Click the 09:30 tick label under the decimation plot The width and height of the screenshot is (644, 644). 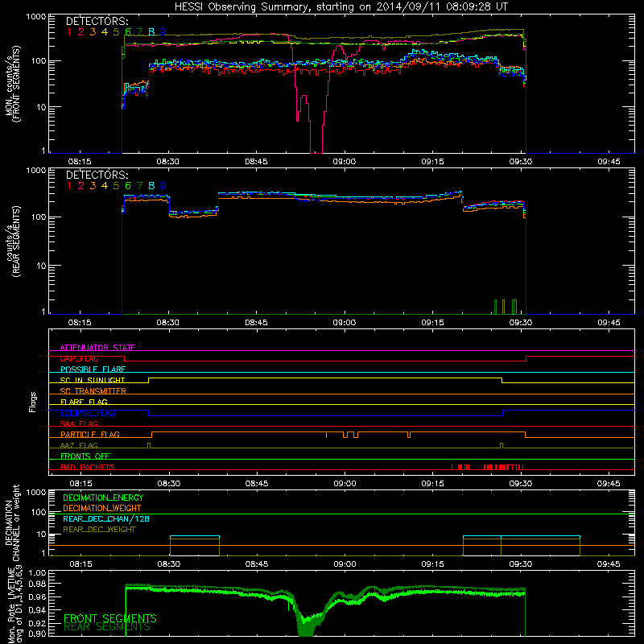[521, 564]
